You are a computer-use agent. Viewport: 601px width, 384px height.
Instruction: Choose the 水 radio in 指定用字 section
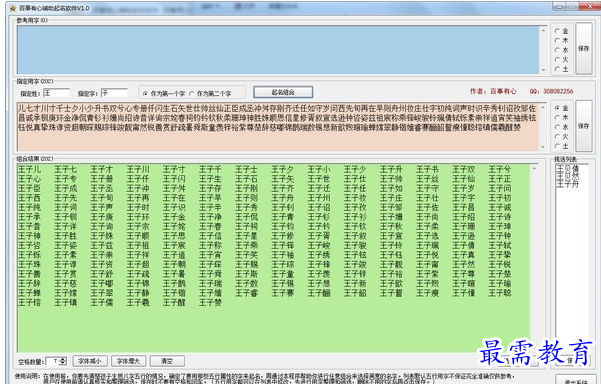[561, 127]
